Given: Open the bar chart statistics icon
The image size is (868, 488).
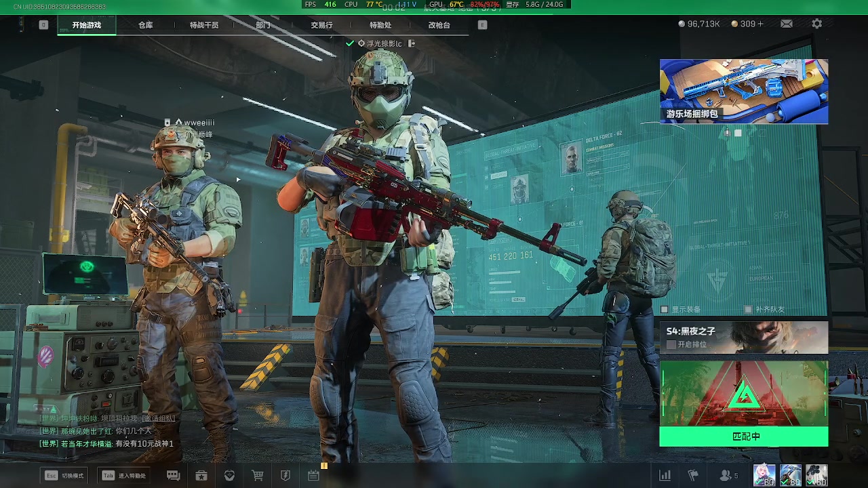Looking at the screenshot, I should (x=665, y=476).
